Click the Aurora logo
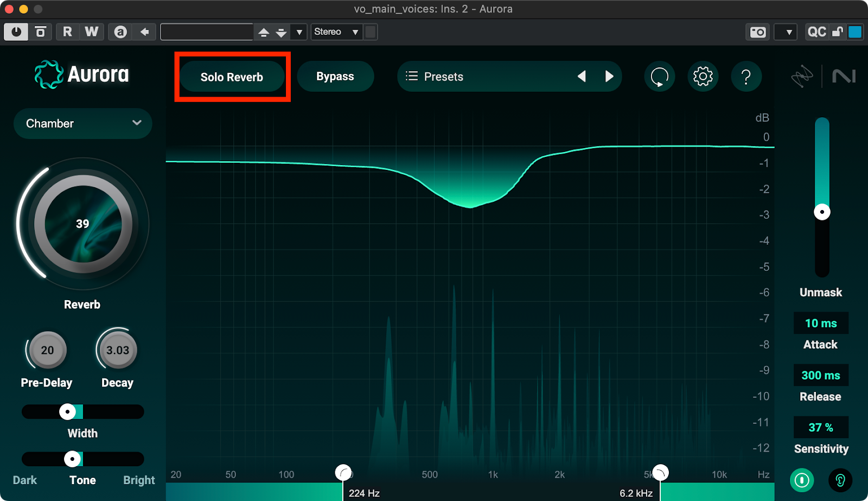The width and height of the screenshot is (868, 501). tap(82, 74)
